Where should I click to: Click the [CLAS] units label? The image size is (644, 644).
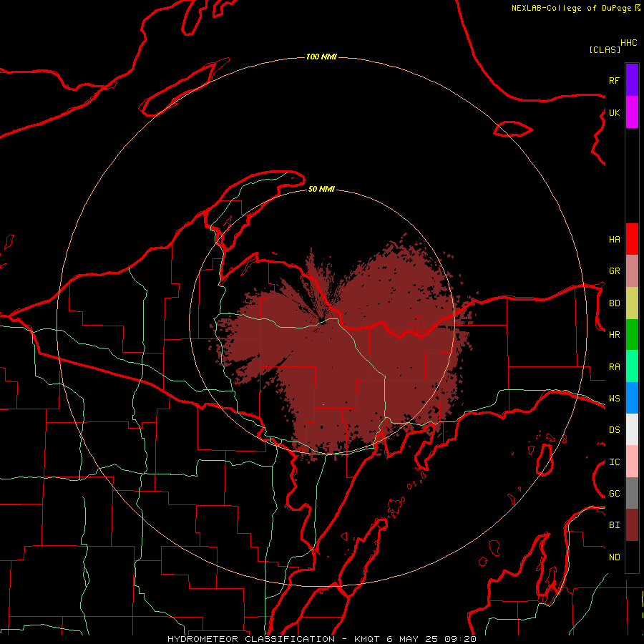click(x=605, y=49)
